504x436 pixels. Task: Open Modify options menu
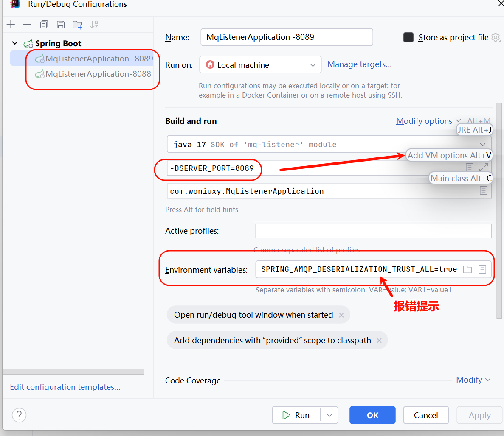point(428,121)
